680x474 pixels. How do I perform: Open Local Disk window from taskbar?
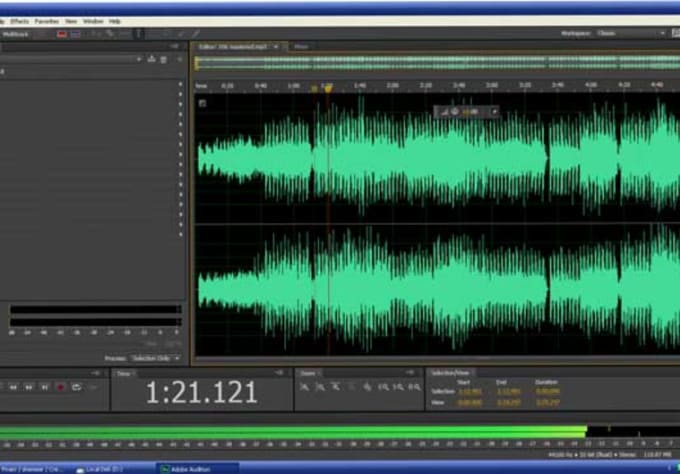tap(100, 469)
